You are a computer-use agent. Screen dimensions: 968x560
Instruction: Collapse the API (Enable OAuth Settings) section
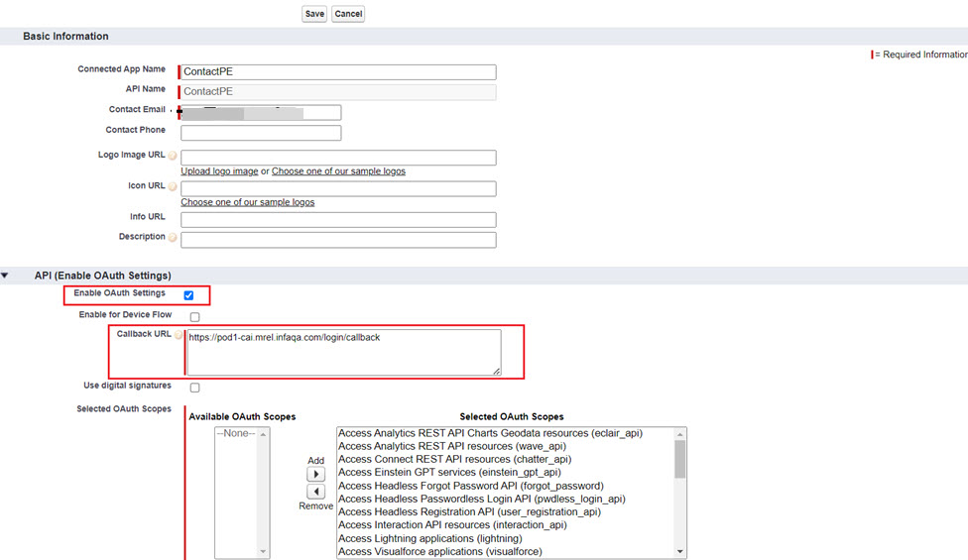coord(5,276)
